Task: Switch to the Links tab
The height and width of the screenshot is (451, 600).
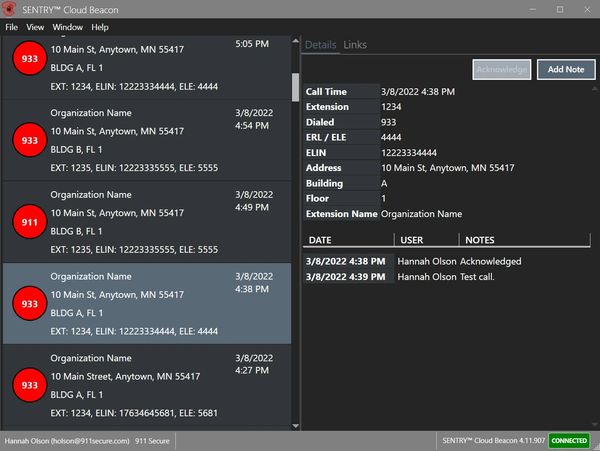Action: pyautogui.click(x=355, y=45)
